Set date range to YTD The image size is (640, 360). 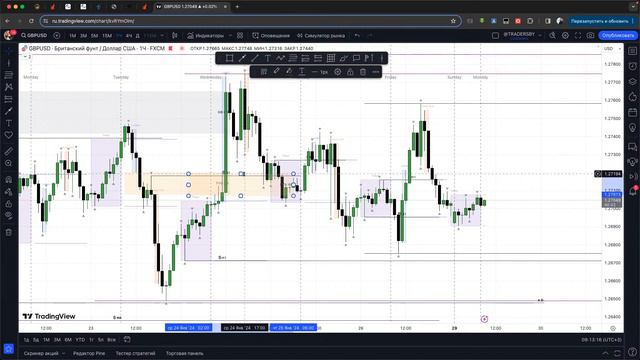coord(80,340)
